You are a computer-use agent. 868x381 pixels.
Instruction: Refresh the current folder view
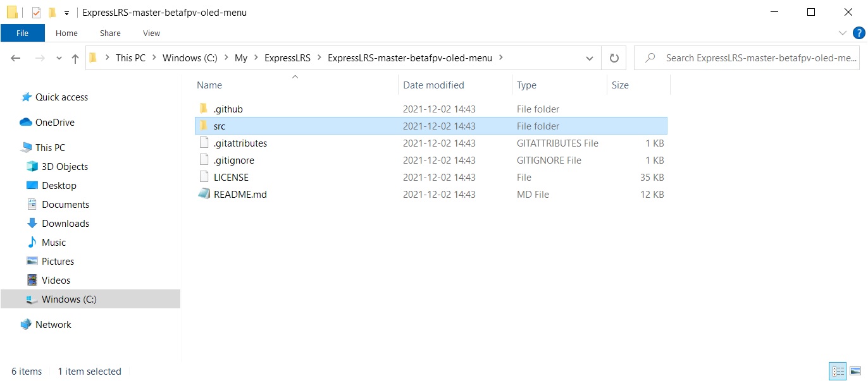click(614, 58)
